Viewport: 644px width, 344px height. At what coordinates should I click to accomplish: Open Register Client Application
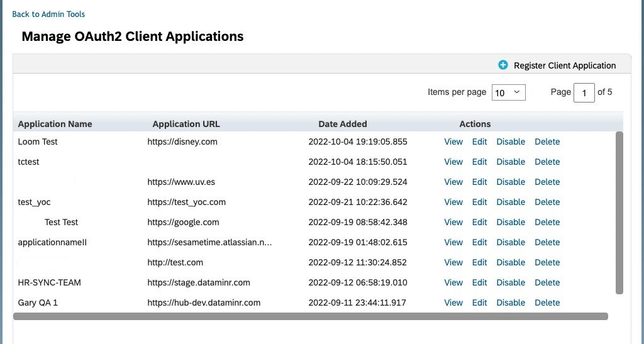(565, 65)
